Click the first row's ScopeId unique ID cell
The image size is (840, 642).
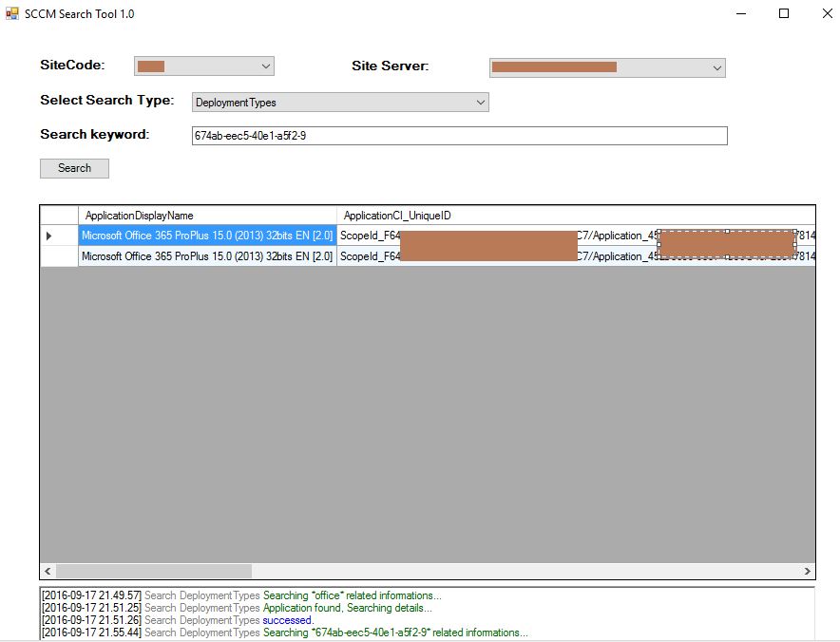point(576,236)
